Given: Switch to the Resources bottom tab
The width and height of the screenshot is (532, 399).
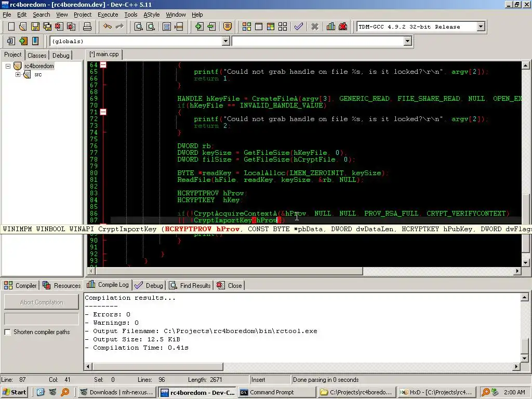Looking at the screenshot, I should coord(62,285).
